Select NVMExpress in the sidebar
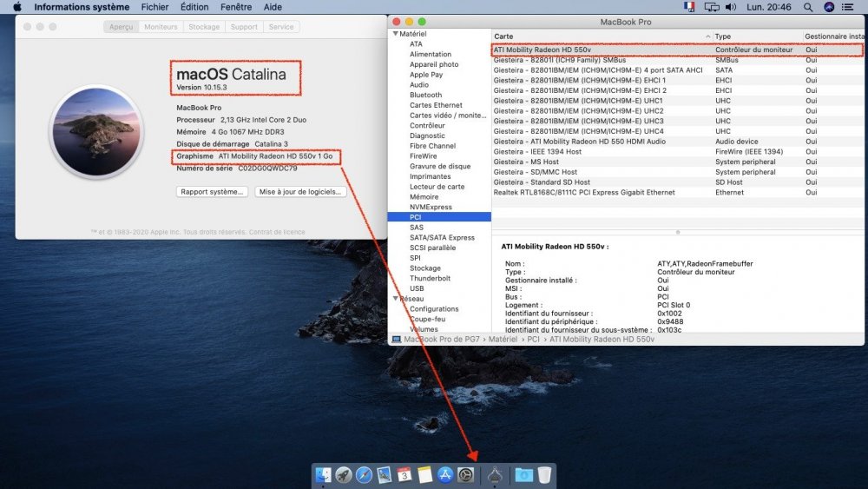This screenshot has width=868, height=489. pyautogui.click(x=431, y=207)
